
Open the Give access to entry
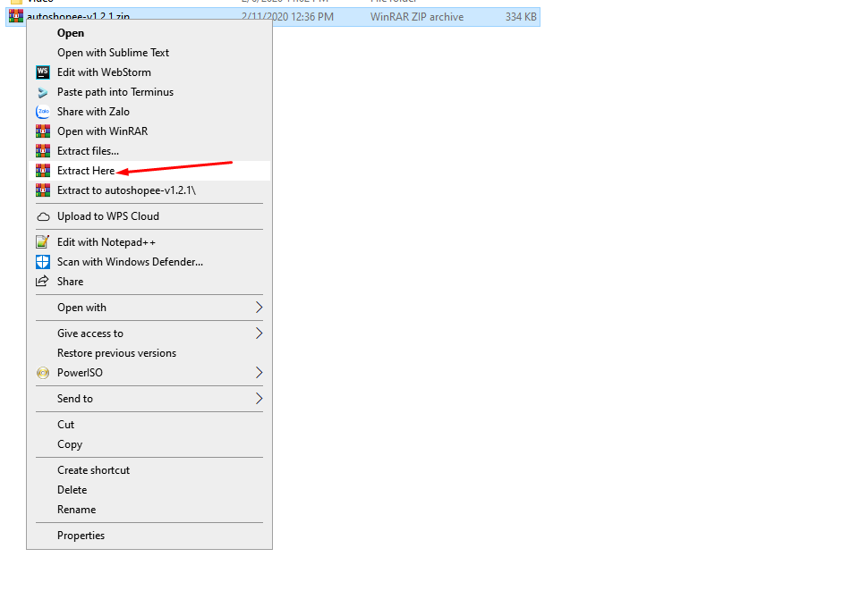click(149, 333)
